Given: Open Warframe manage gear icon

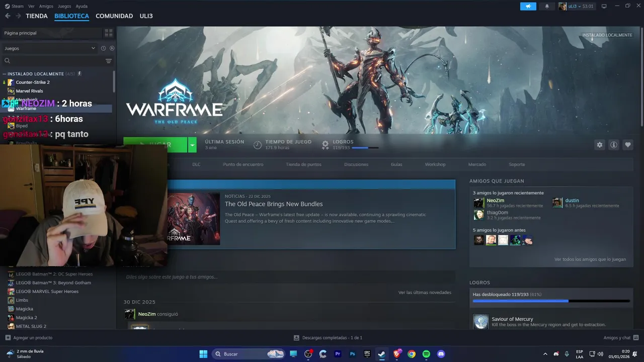Looking at the screenshot, I should 599,145.
